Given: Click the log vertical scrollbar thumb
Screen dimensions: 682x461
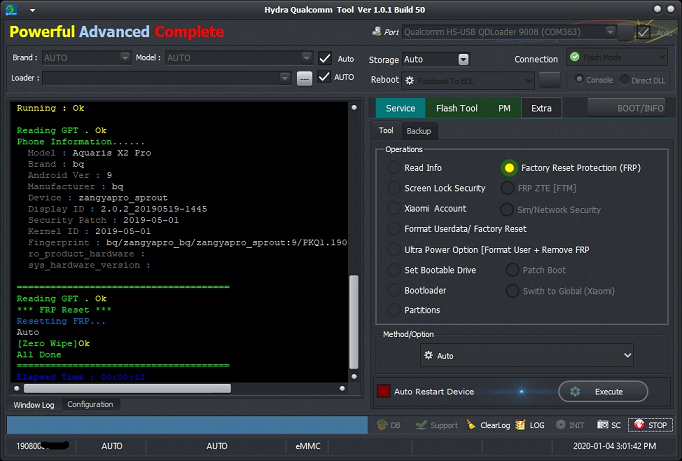Looking at the screenshot, I should click(354, 322).
